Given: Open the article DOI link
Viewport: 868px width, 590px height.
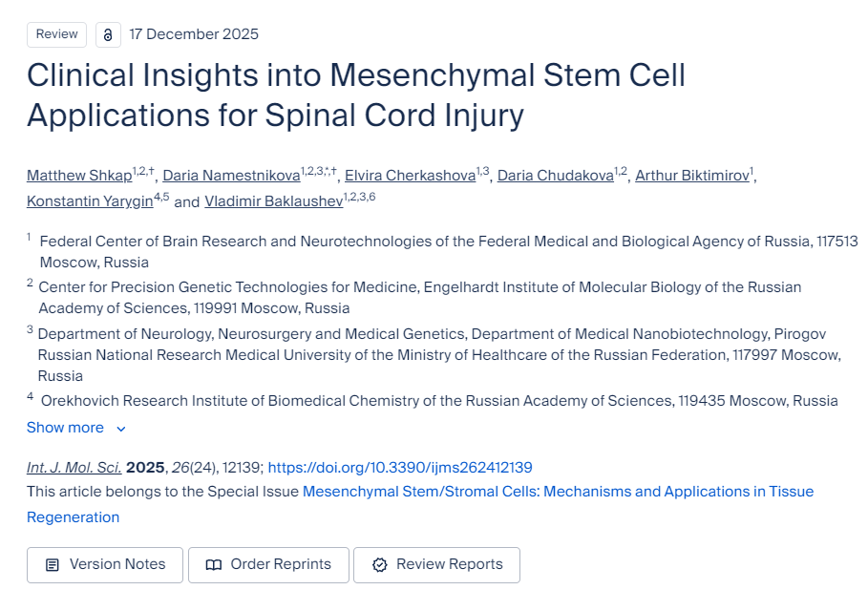Looking at the screenshot, I should click(x=399, y=468).
